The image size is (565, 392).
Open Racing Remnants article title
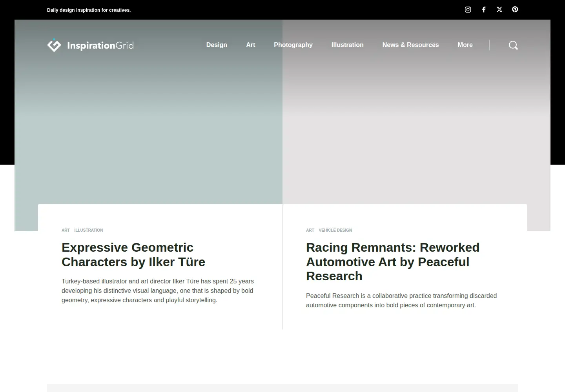point(393,262)
